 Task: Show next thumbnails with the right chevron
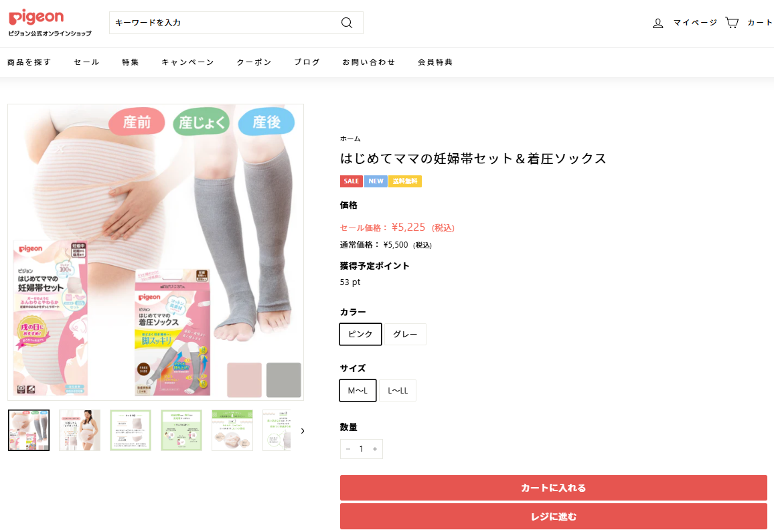click(x=303, y=431)
